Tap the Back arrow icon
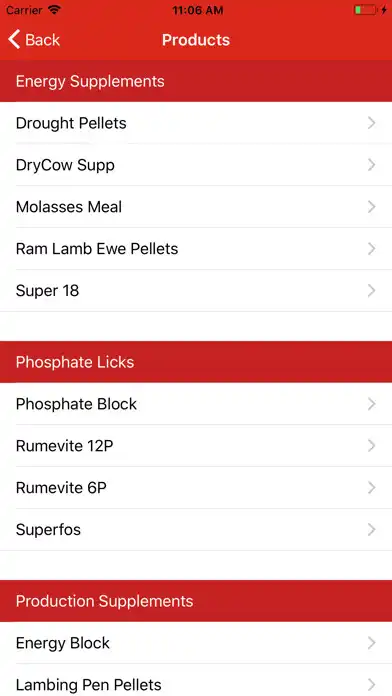This screenshot has width=392, height=696. click(x=14, y=40)
